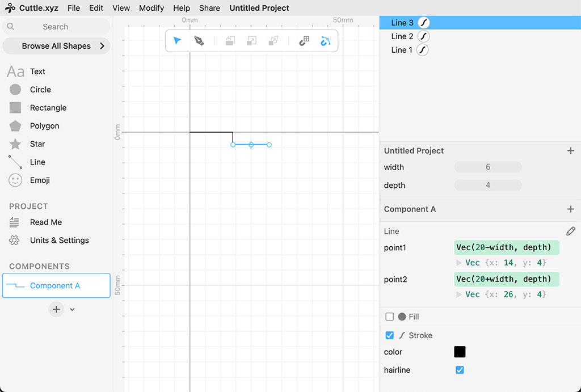Image resolution: width=581 pixels, height=392 pixels.
Task: Open Read Me page
Action: click(x=46, y=222)
